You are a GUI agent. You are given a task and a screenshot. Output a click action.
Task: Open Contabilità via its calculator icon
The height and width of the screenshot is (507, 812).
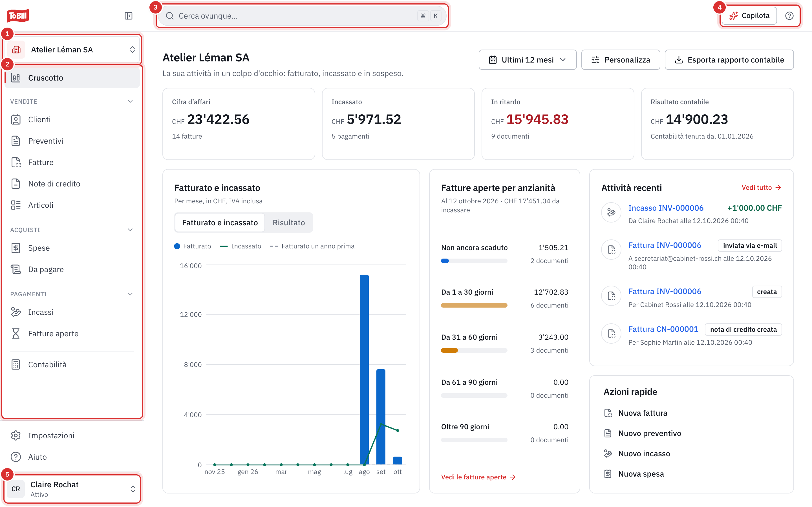16,364
